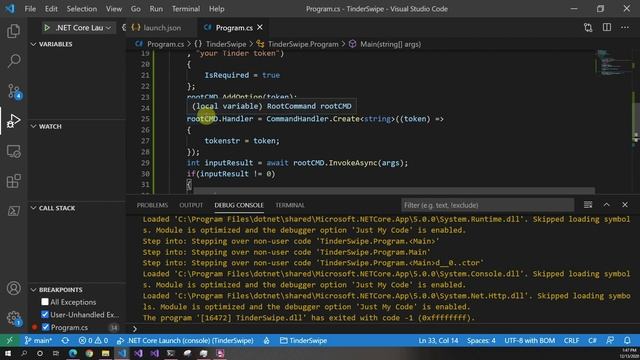Toggle All Exceptions breakpoint checkbox

pyautogui.click(x=45, y=302)
